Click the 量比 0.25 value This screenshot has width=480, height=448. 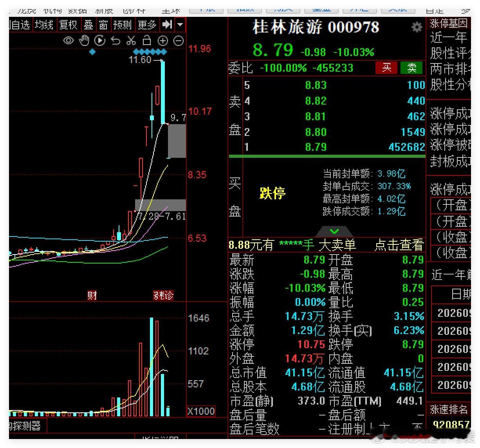(413, 302)
